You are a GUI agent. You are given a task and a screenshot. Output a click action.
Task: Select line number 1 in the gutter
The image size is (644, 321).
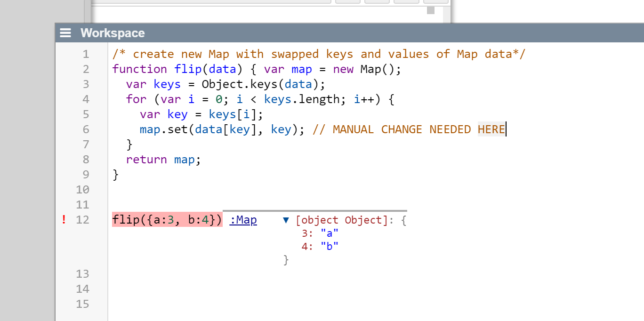85,54
